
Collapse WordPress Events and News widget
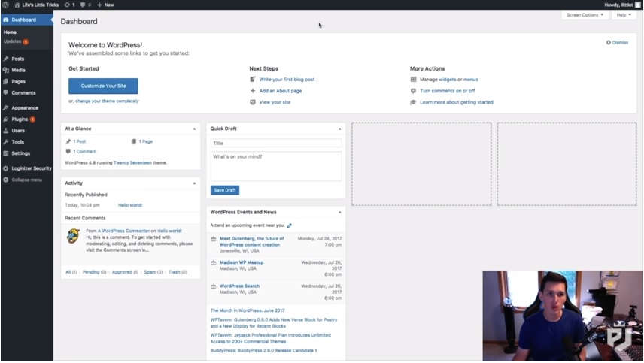click(339, 213)
